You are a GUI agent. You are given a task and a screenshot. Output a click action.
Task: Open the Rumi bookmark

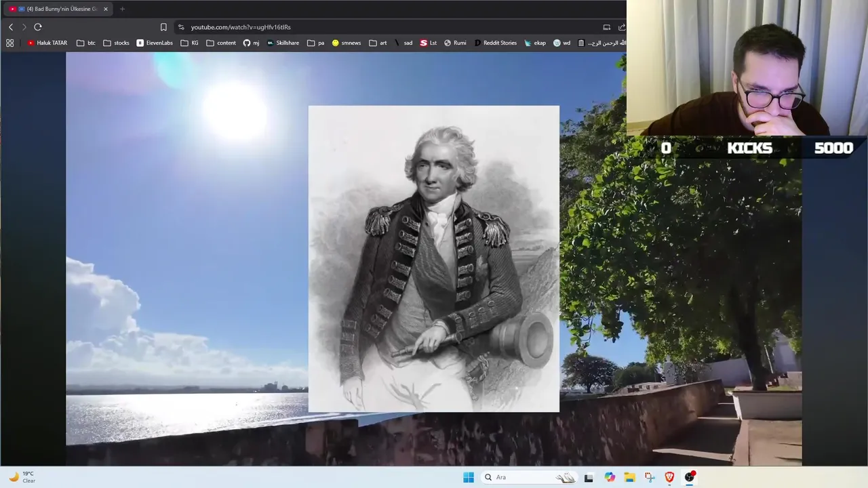click(455, 43)
